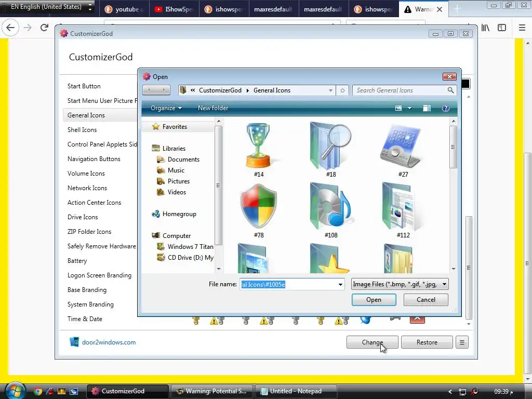Open the browser hamburger menu
Image resolution: width=532 pixels, height=399 pixels.
(522, 28)
